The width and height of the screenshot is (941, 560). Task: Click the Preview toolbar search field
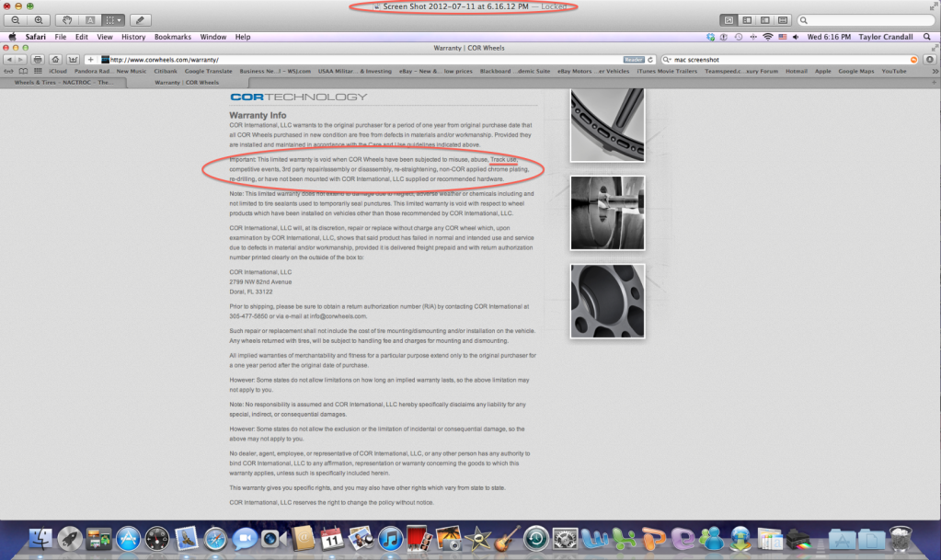pos(866,20)
